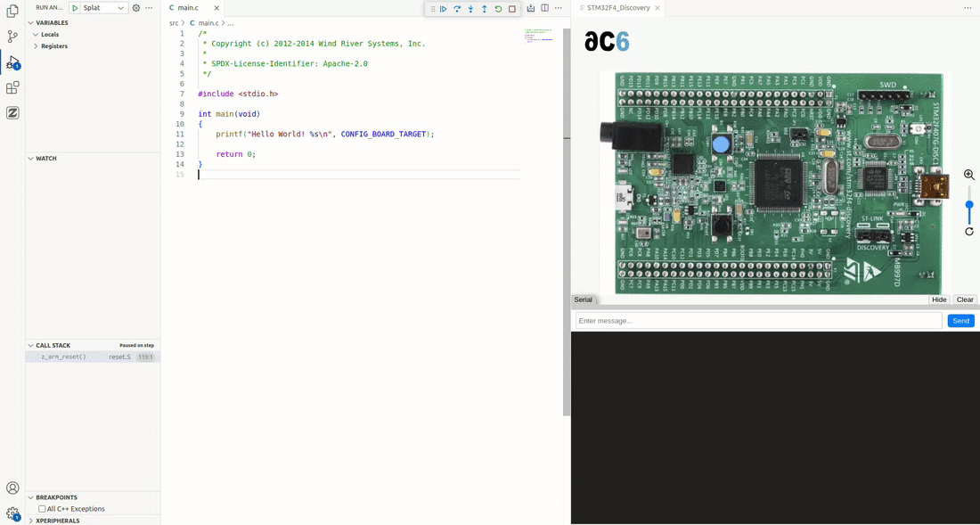Open the Source Control view
Screen dimensions: 980x525
click(12, 37)
